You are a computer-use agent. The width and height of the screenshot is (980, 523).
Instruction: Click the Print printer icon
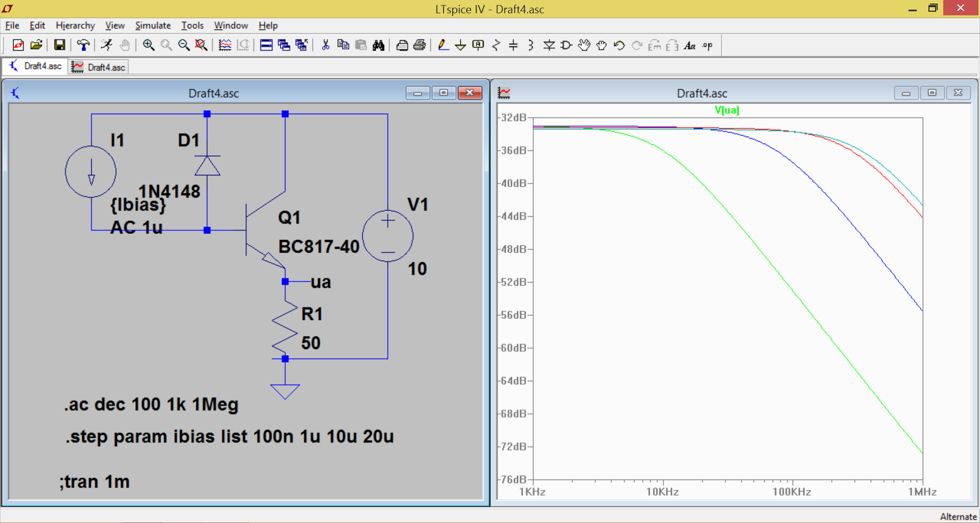pyautogui.click(x=420, y=45)
